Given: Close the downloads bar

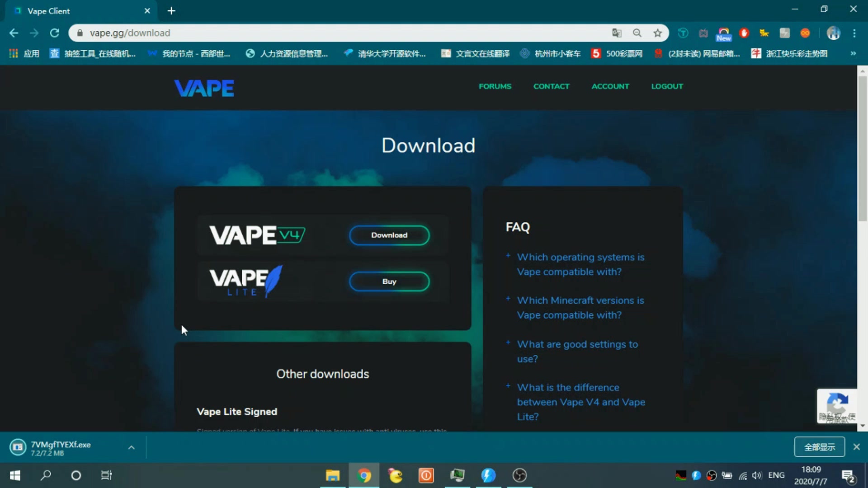Looking at the screenshot, I should (856, 447).
